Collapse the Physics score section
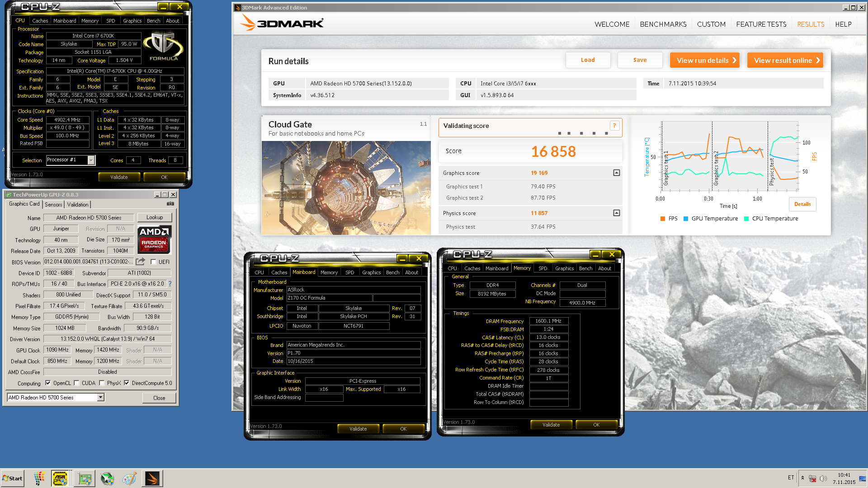868x488 pixels. tap(617, 213)
